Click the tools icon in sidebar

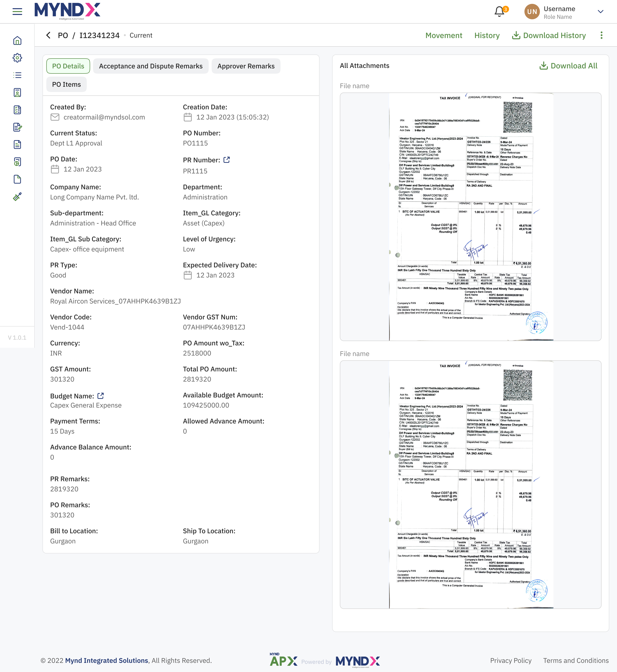pyautogui.click(x=17, y=197)
